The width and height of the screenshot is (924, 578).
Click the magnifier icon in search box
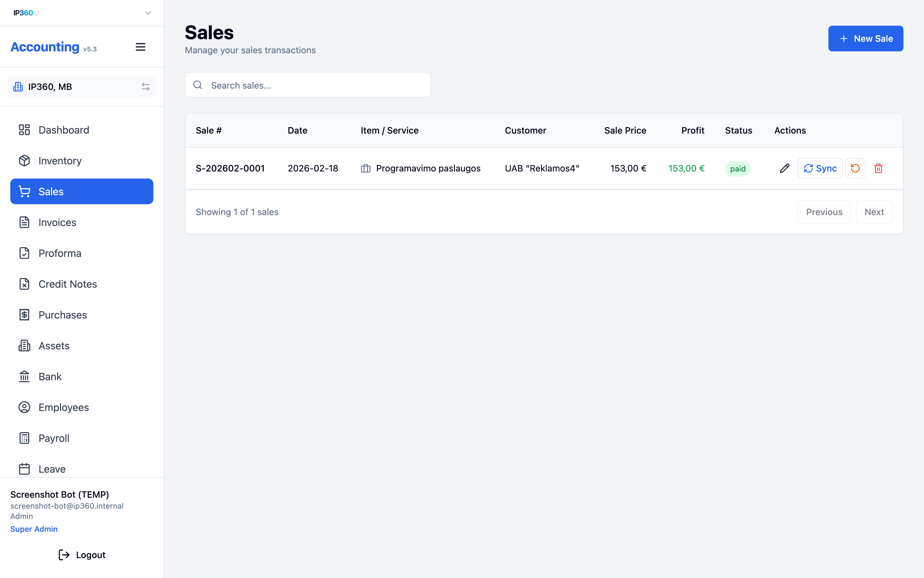click(198, 85)
